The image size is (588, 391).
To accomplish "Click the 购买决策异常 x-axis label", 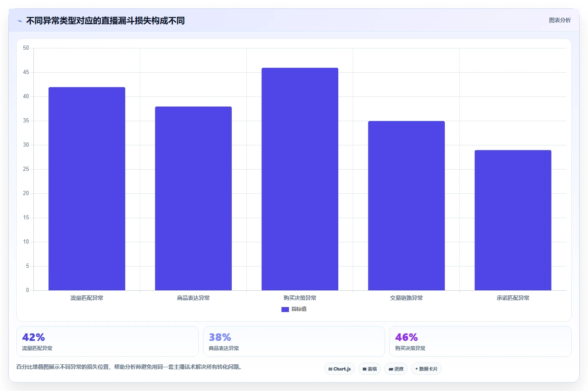I will click(x=300, y=298).
